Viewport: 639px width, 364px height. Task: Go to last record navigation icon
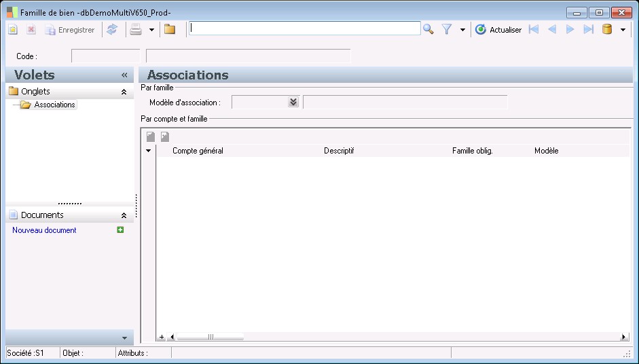tap(589, 29)
